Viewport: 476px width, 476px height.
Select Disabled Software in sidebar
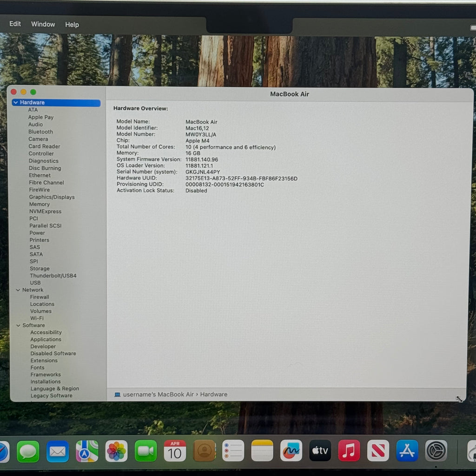pos(53,353)
